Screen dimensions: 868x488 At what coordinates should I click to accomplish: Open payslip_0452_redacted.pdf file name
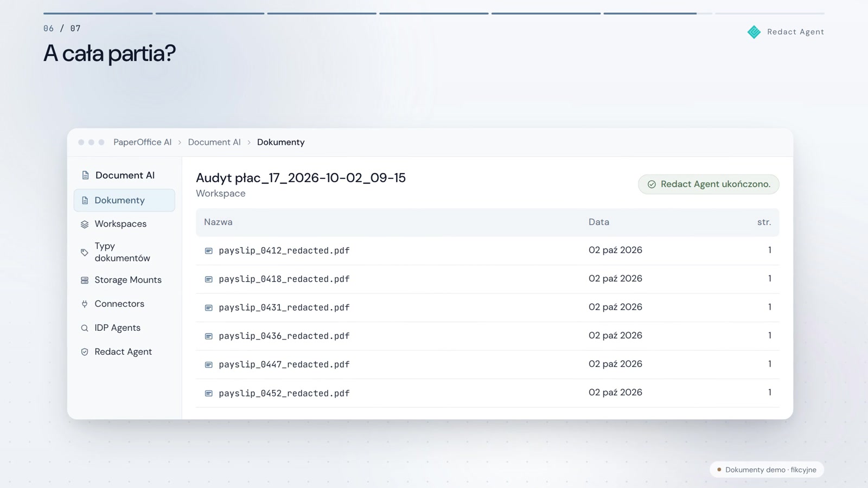(284, 393)
